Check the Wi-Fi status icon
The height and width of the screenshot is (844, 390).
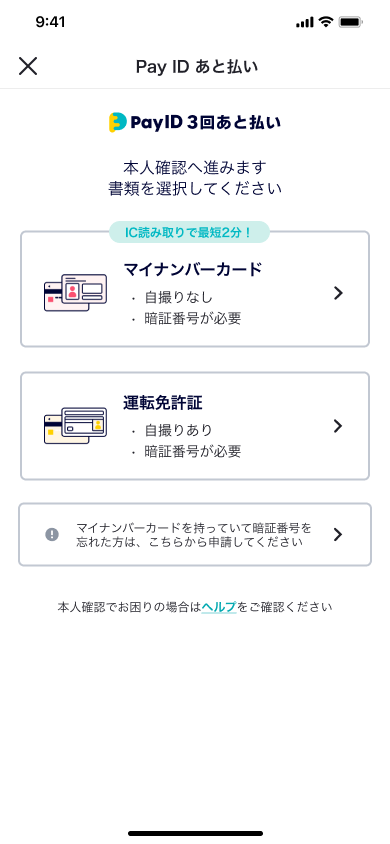325,22
